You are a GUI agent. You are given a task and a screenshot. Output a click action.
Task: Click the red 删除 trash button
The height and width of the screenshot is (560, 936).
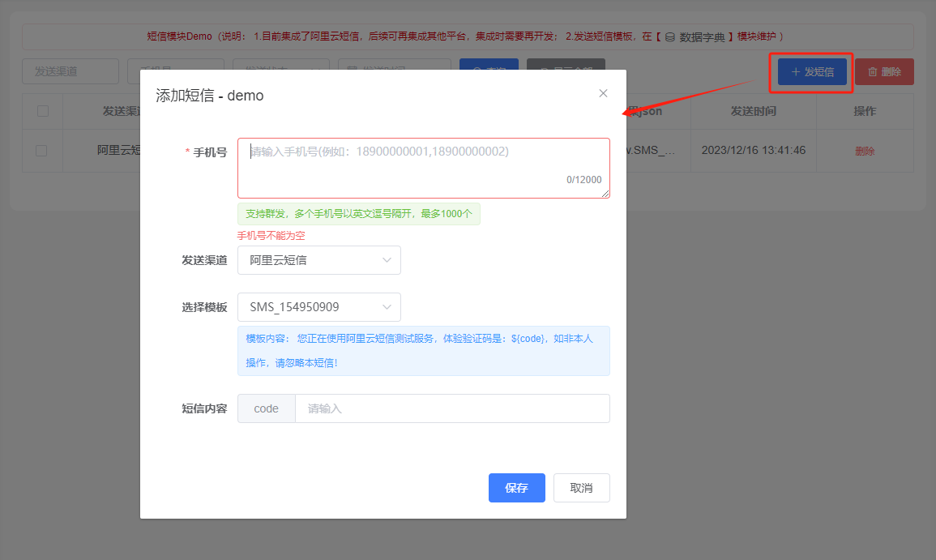[884, 71]
